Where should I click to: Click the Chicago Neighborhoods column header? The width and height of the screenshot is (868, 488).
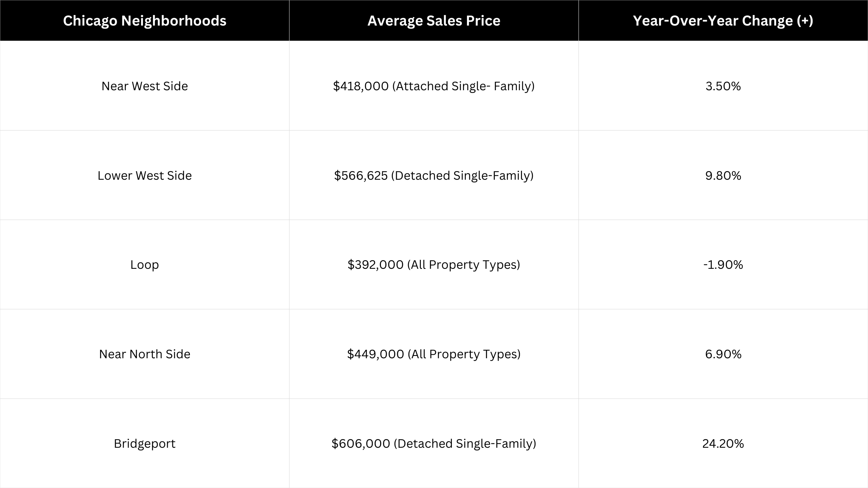[x=145, y=21]
